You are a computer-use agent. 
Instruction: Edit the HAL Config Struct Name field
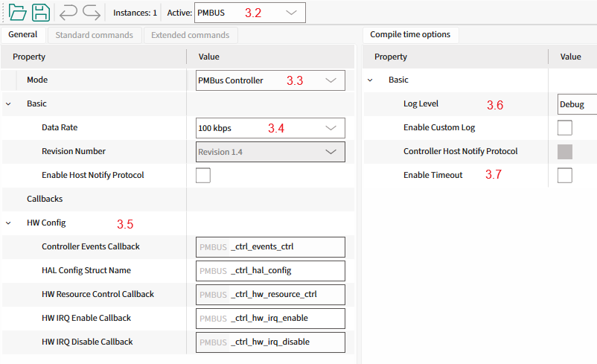270,271
